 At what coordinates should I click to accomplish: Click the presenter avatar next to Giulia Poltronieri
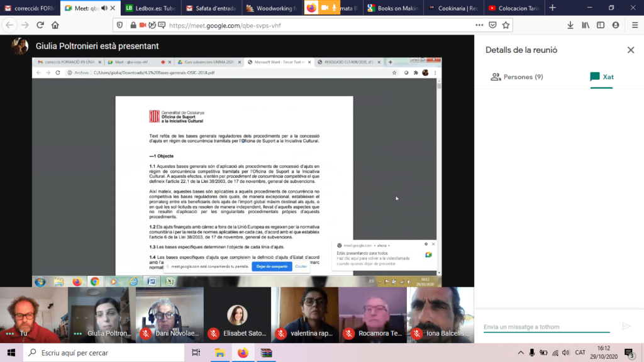coord(19,46)
